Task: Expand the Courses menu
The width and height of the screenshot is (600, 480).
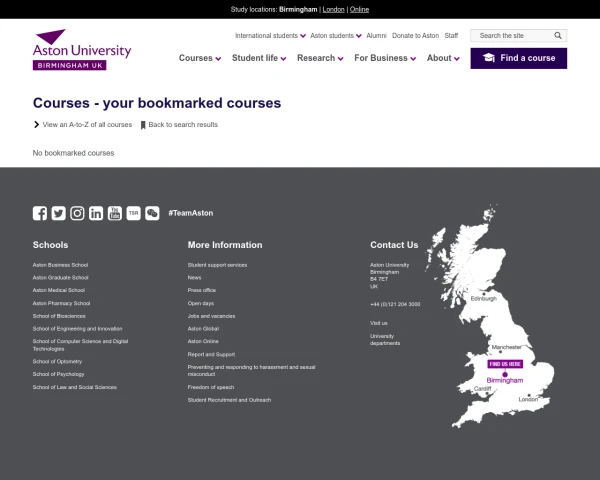Action: coord(200,58)
